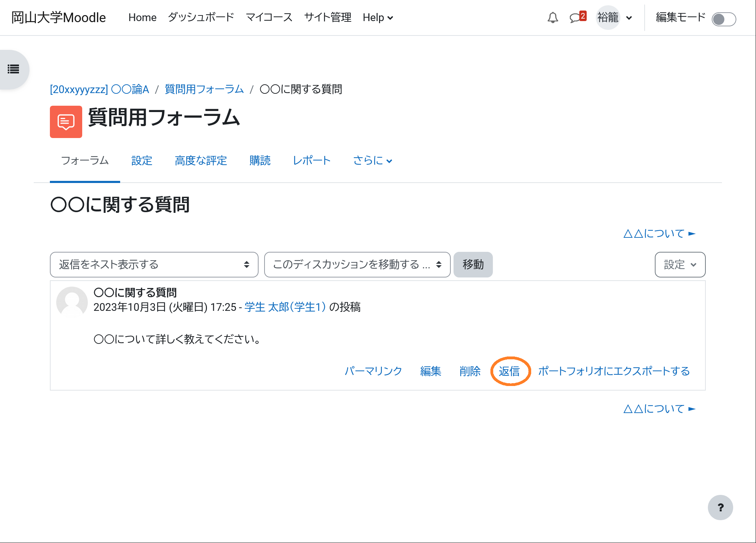The image size is (756, 543).
Task: Go to Home in navigation
Action: pos(142,18)
